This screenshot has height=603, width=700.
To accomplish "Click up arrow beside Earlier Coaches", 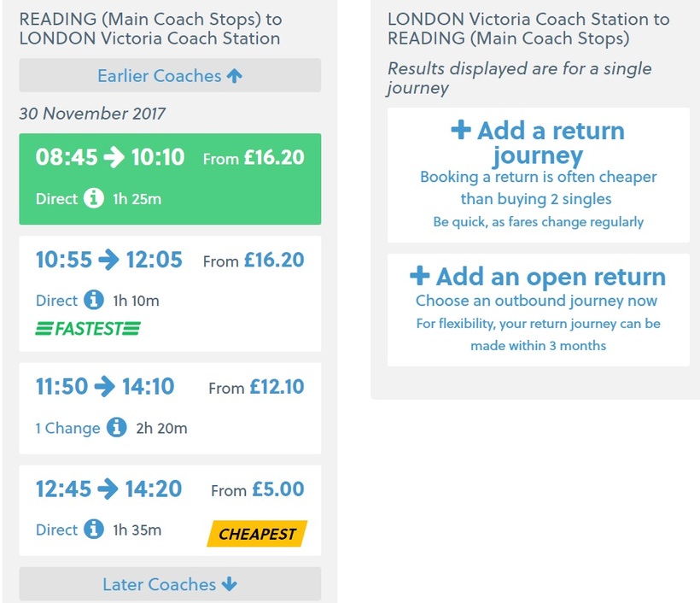I will click(235, 76).
